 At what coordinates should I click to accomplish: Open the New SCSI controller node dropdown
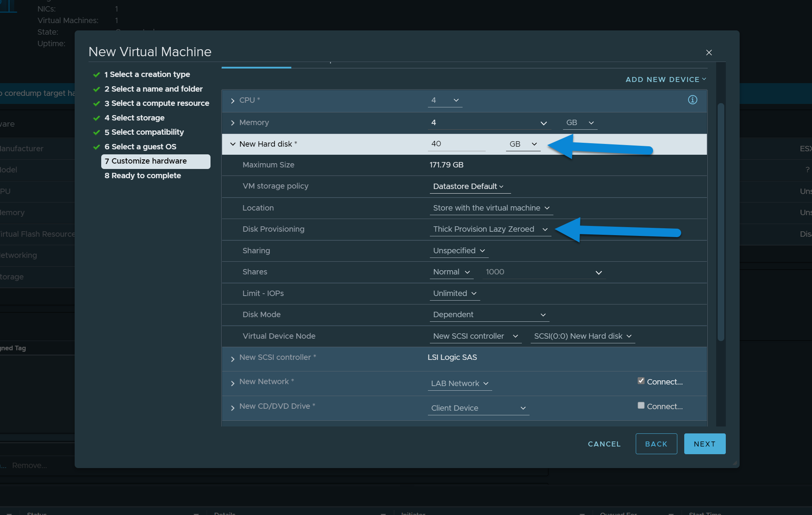click(x=475, y=336)
